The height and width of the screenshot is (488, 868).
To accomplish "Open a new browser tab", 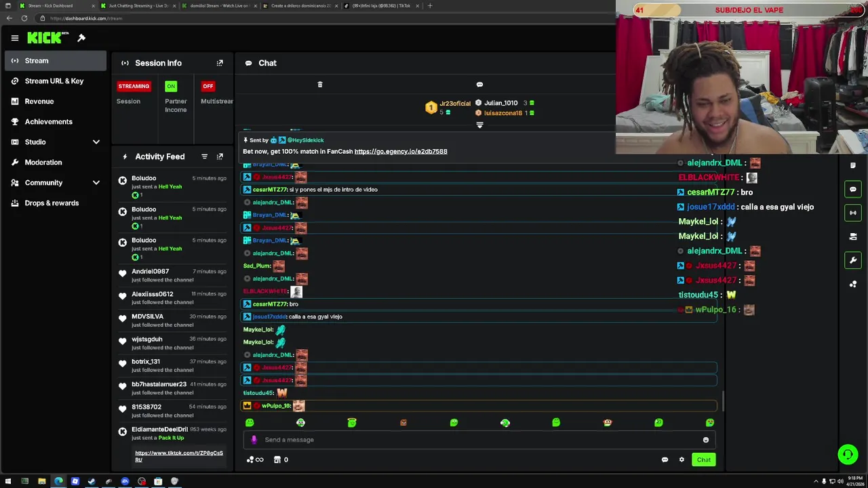I will click(430, 5).
